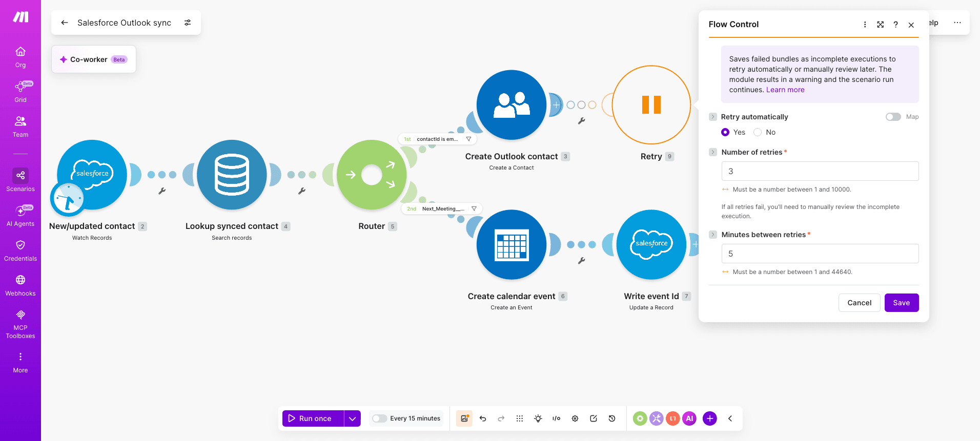The image size is (980, 441).
Task: Open Webhooks in the sidebar
Action: [21, 286]
